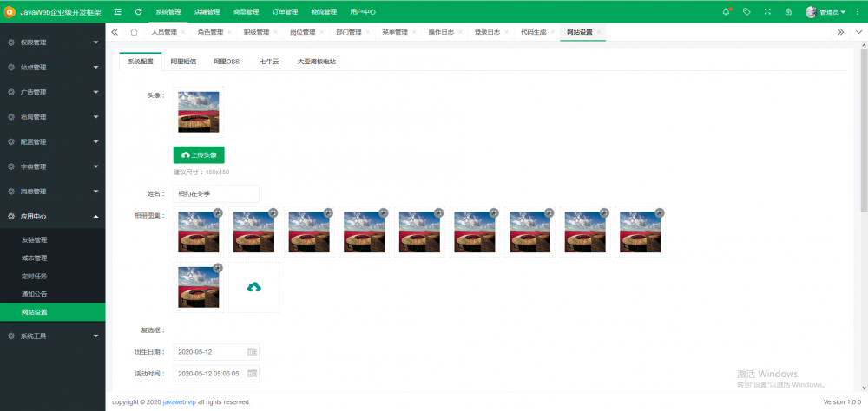Close the 人员管理 tab
The width and height of the screenshot is (868, 411).
click(183, 32)
